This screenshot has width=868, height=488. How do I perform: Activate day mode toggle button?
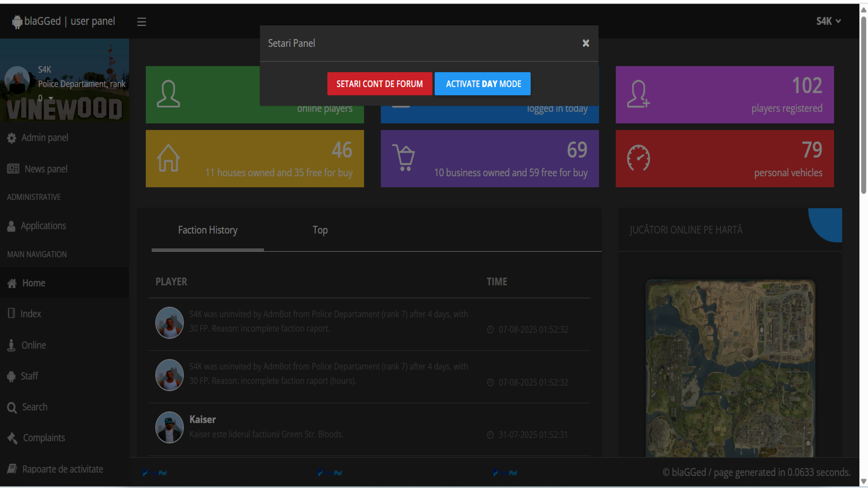tap(482, 84)
